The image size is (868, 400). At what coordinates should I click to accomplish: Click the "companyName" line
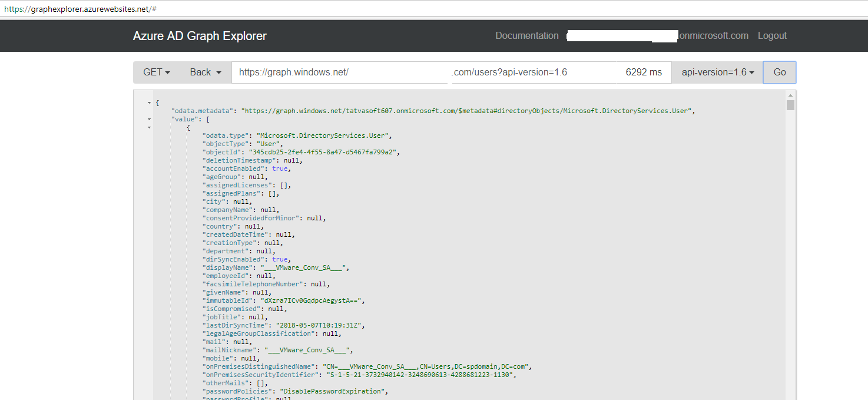pos(240,210)
